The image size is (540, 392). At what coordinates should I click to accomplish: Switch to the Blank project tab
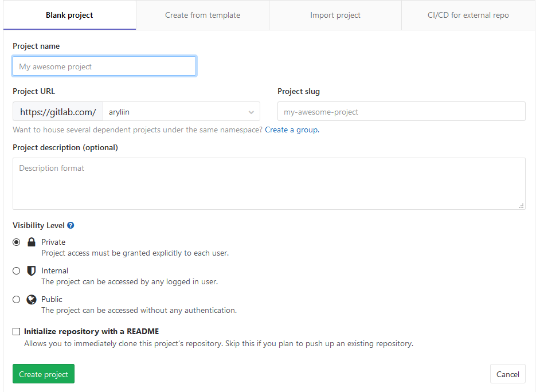pos(69,15)
